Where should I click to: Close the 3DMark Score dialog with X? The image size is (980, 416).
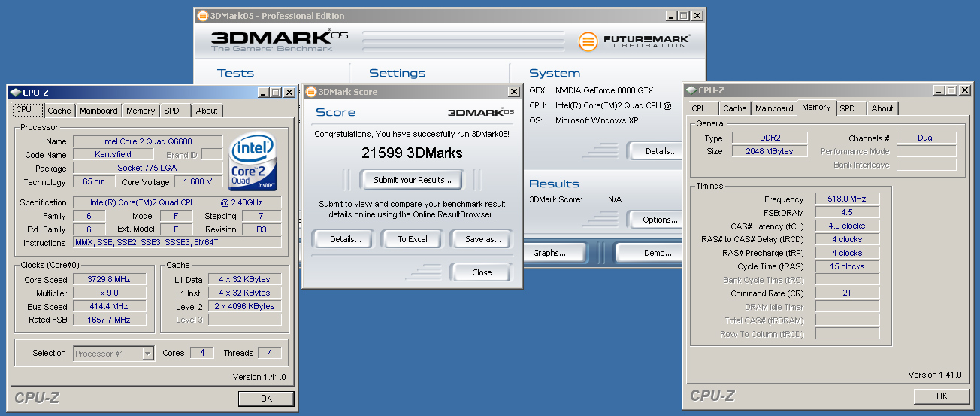click(x=513, y=92)
